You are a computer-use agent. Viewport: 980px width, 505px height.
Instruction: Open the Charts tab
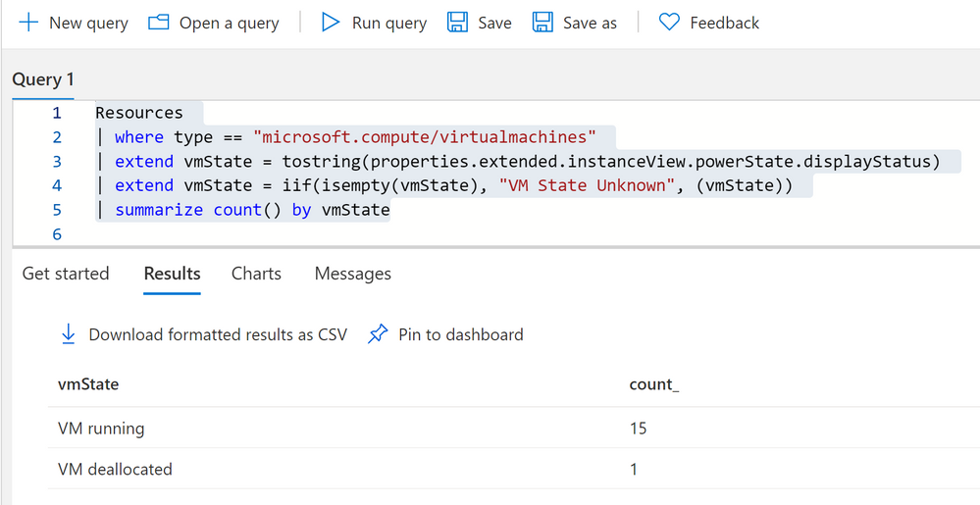tap(256, 274)
